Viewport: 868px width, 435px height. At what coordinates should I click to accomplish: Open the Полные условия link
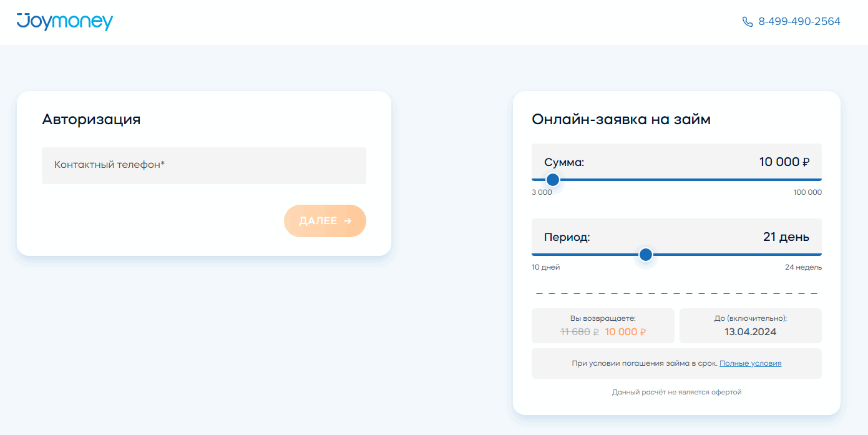tap(750, 363)
